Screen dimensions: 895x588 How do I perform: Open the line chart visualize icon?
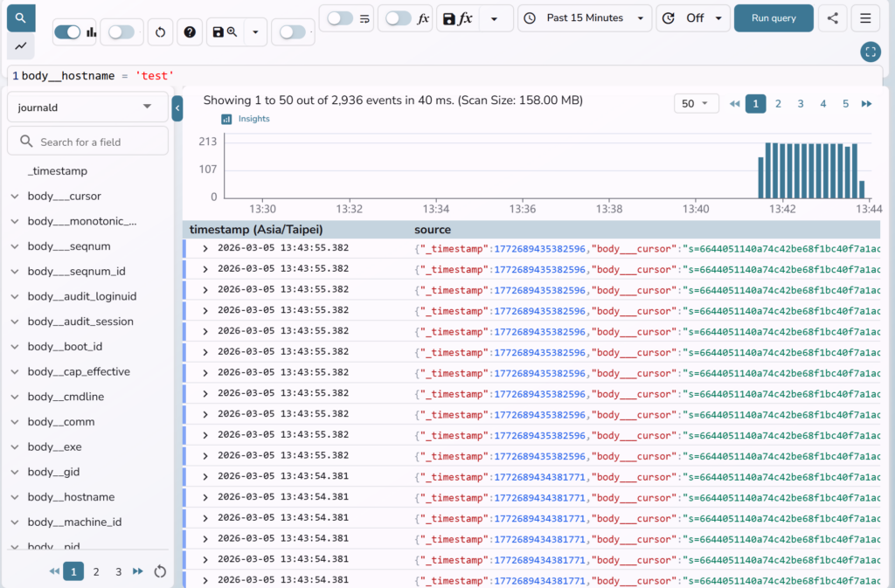click(20, 46)
